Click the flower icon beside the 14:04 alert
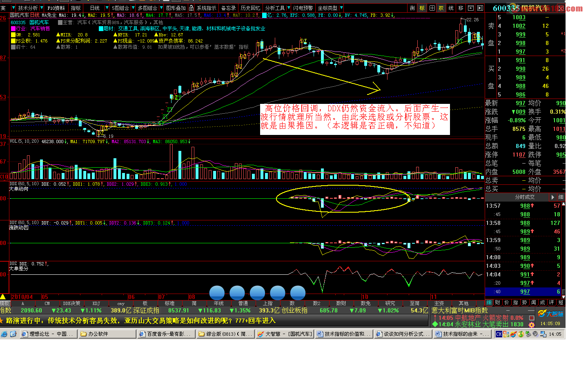This screenshot has width=588, height=368. (x=531, y=325)
